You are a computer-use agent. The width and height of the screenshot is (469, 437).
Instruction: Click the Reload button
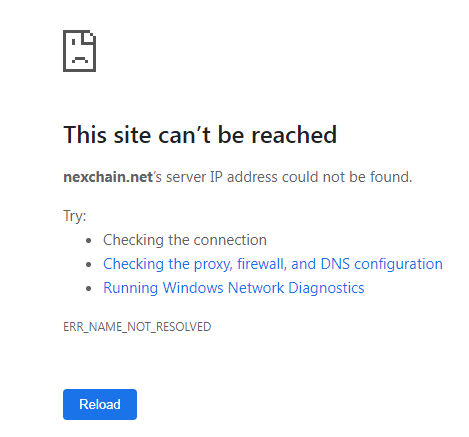(x=100, y=404)
